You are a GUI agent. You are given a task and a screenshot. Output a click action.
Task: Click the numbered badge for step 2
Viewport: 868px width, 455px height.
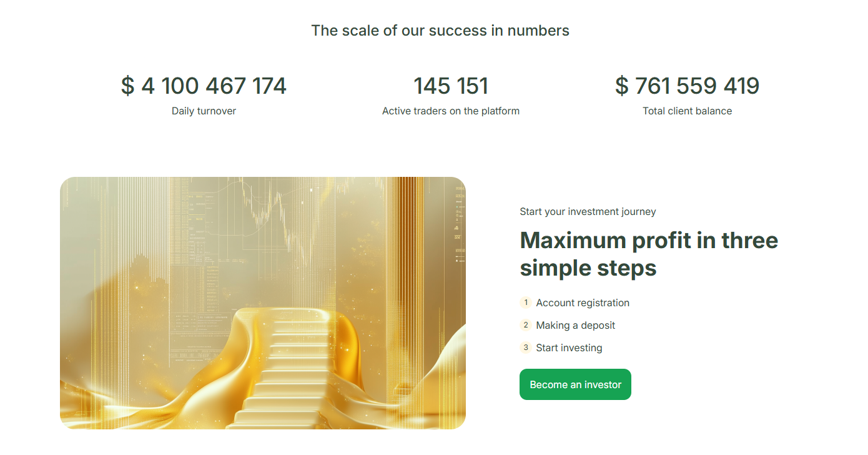click(526, 325)
